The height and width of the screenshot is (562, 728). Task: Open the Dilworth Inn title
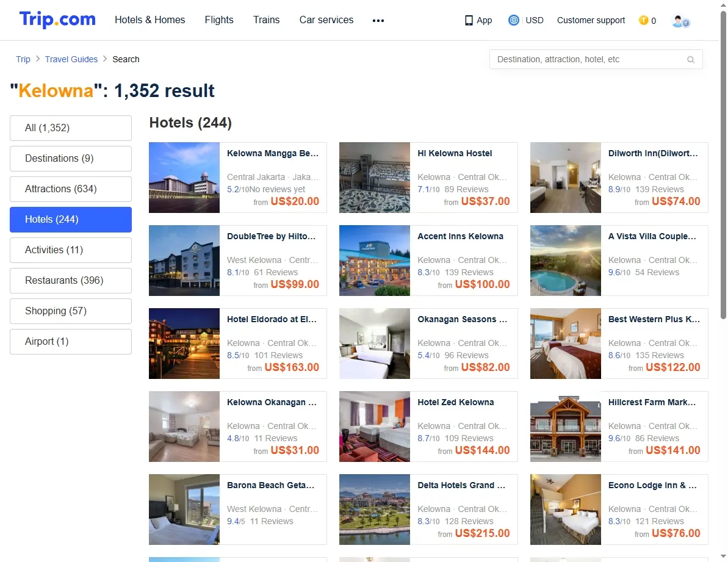pos(653,154)
